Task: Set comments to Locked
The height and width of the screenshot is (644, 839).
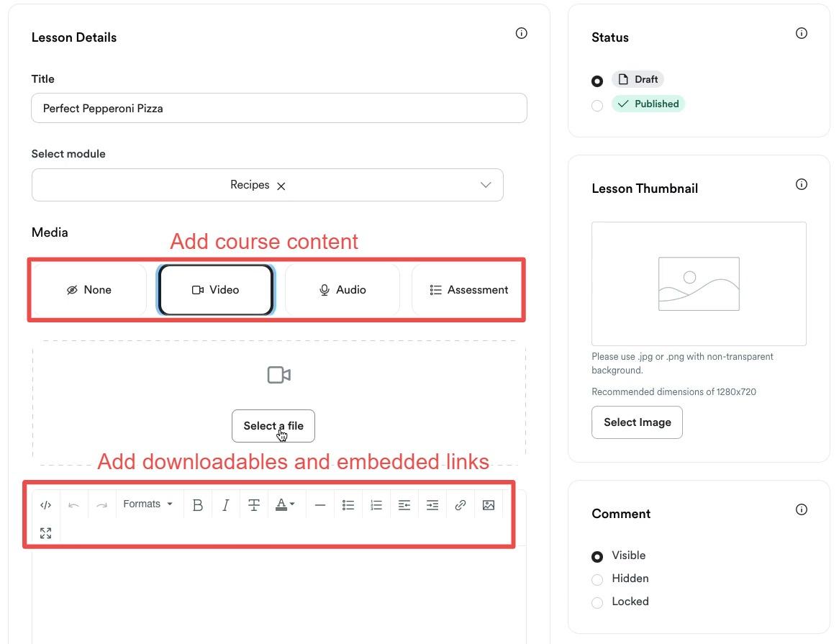Action: (597, 602)
